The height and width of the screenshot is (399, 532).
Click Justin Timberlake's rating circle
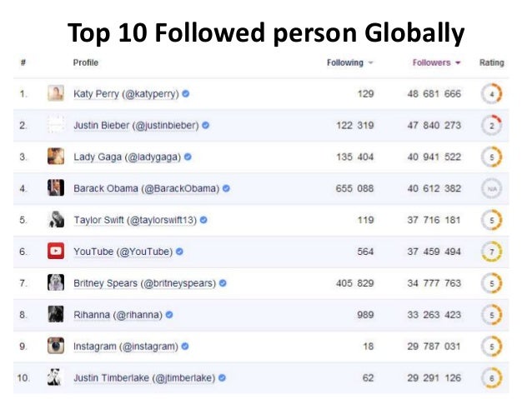click(492, 377)
